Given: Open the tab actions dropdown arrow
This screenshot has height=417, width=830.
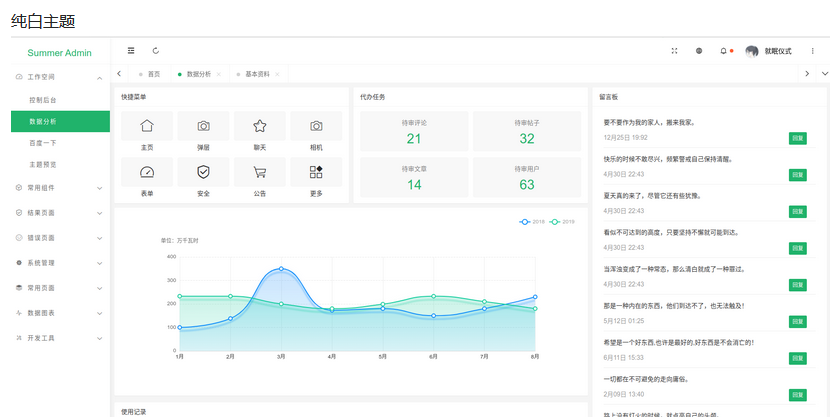Looking at the screenshot, I should point(824,74).
